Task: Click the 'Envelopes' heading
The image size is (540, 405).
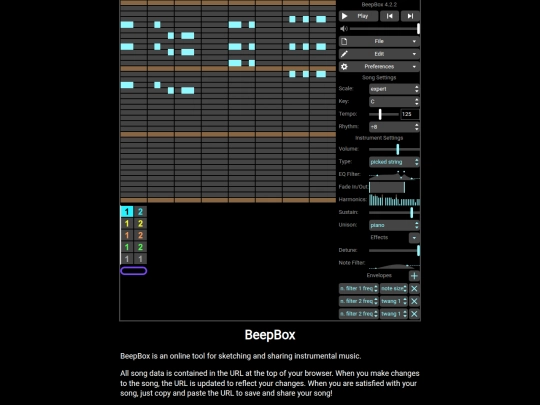Action: pyautogui.click(x=379, y=275)
